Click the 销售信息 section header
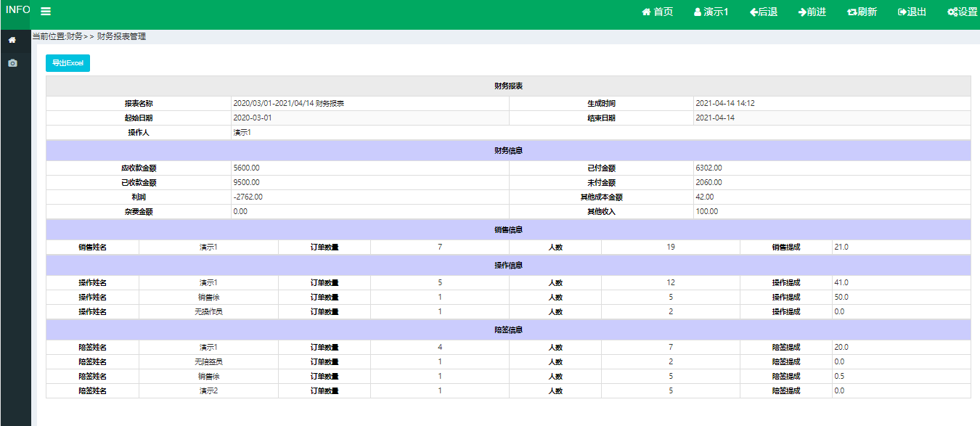 [x=508, y=229]
